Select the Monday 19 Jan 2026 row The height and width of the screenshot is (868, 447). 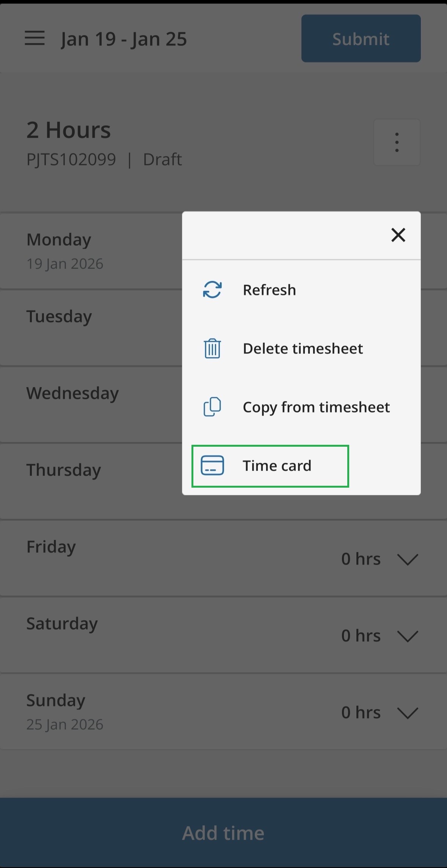coord(91,251)
